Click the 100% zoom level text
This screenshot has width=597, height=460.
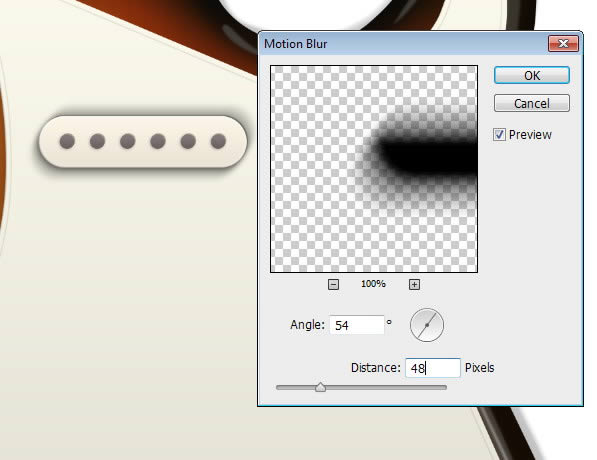coord(373,284)
